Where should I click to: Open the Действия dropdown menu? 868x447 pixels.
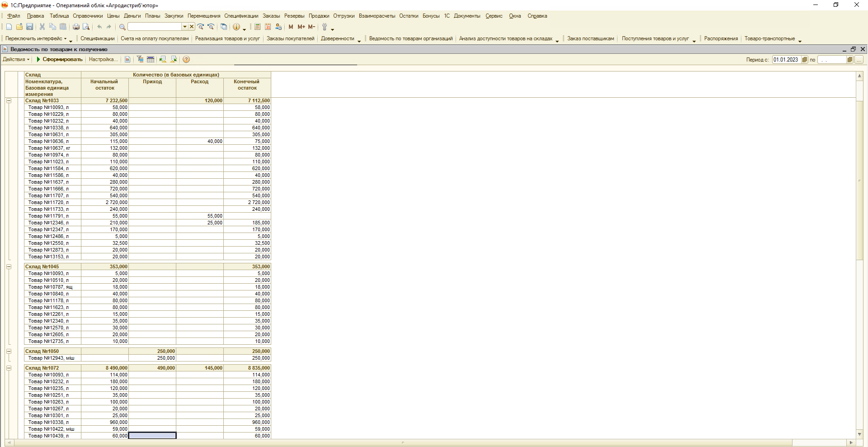point(16,60)
